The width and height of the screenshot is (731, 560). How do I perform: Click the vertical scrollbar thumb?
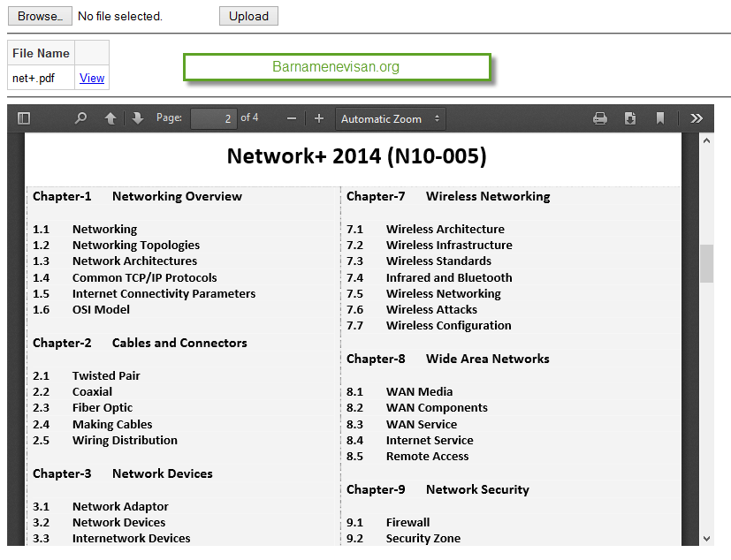pyautogui.click(x=706, y=263)
